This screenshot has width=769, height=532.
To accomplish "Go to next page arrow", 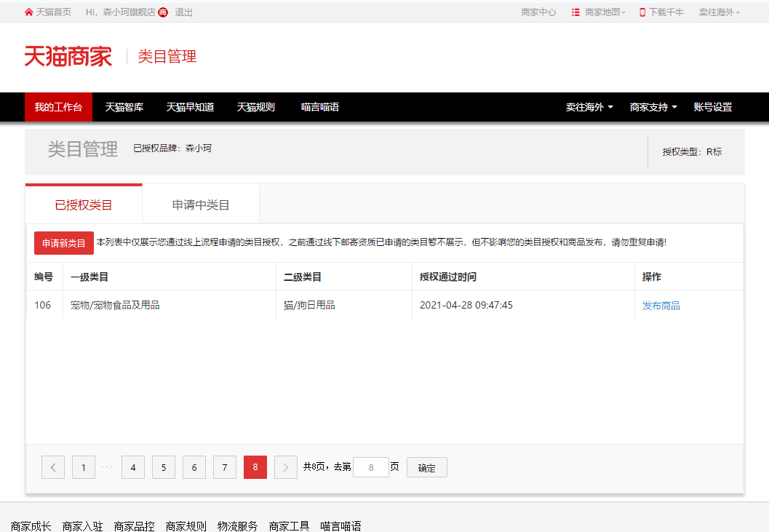I will pyautogui.click(x=286, y=467).
